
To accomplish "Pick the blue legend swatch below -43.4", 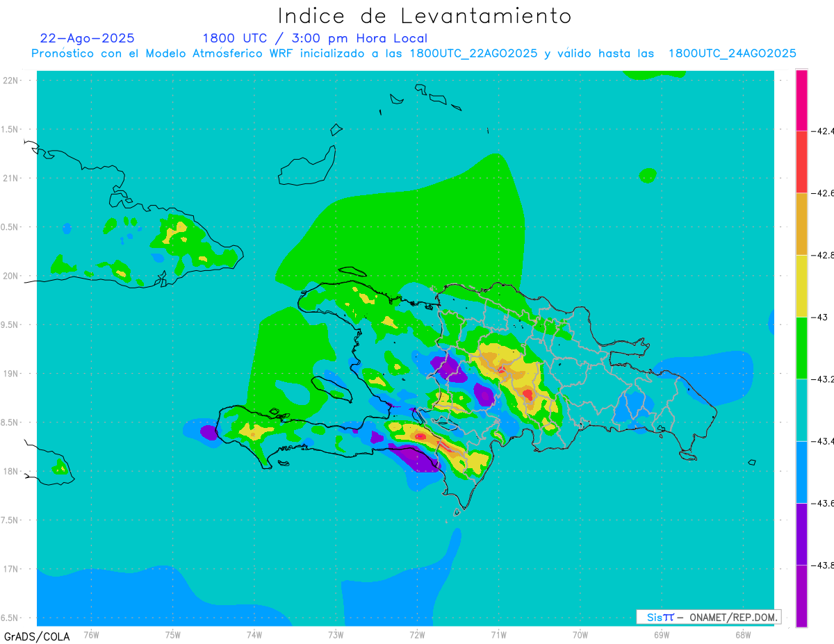I will (801, 472).
